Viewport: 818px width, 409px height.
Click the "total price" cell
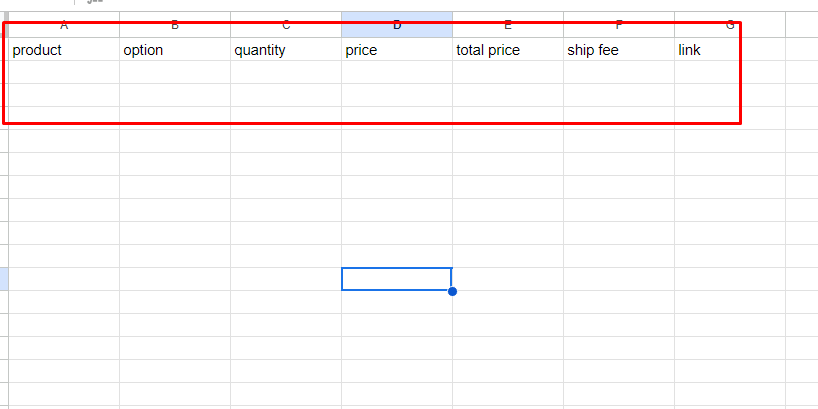[x=508, y=50]
